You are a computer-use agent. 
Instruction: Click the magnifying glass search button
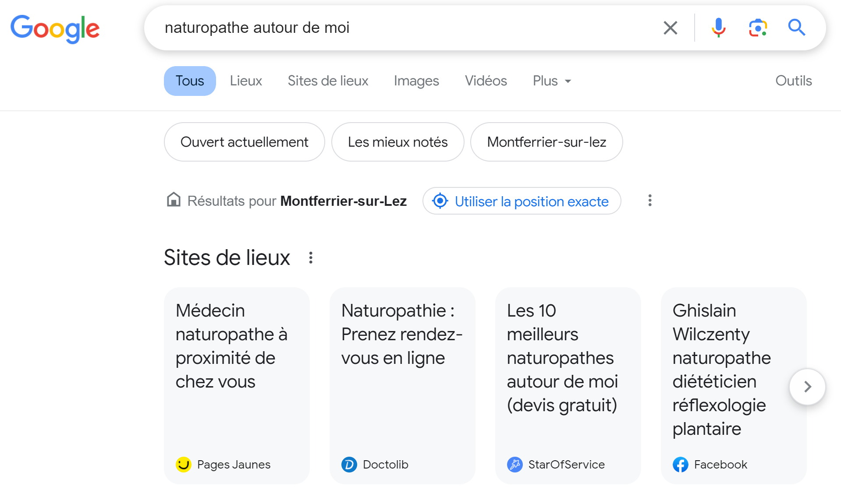(796, 28)
